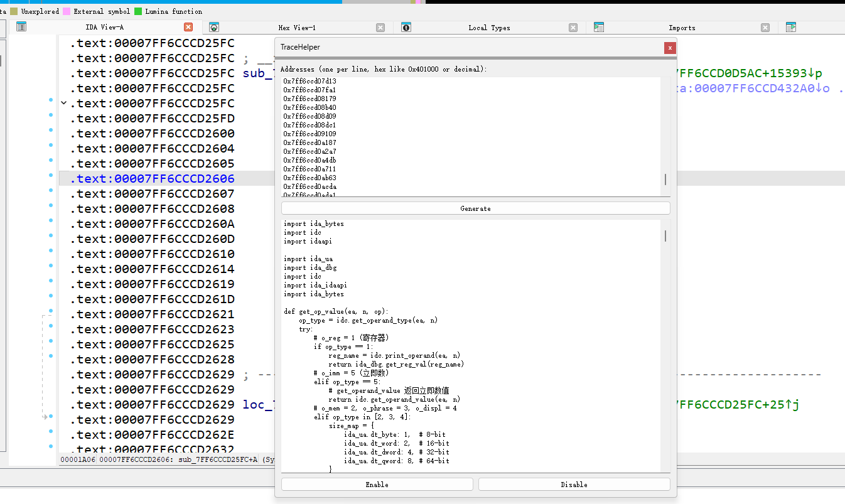
Task: Click the partially visible rightmost tab icon
Action: point(791,27)
